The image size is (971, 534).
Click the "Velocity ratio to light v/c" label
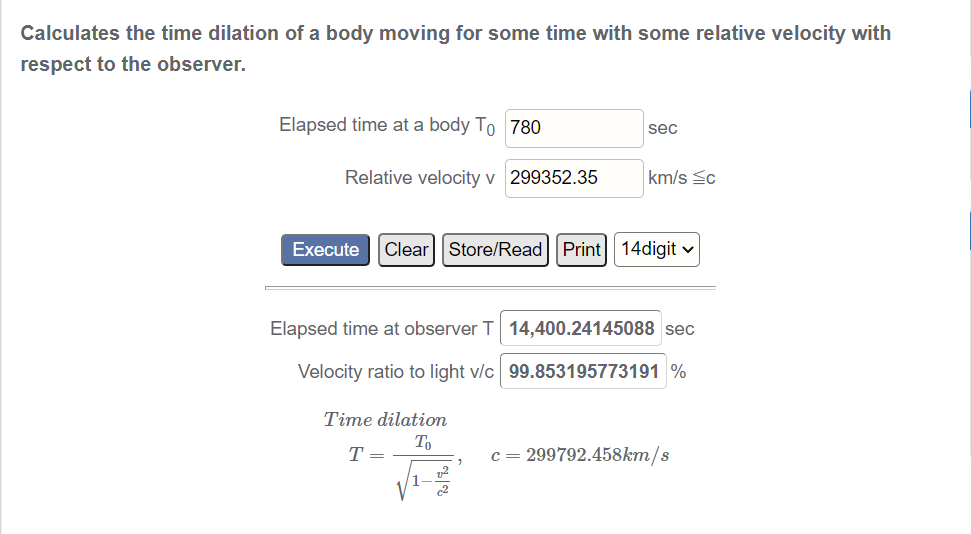pyautogui.click(x=396, y=372)
